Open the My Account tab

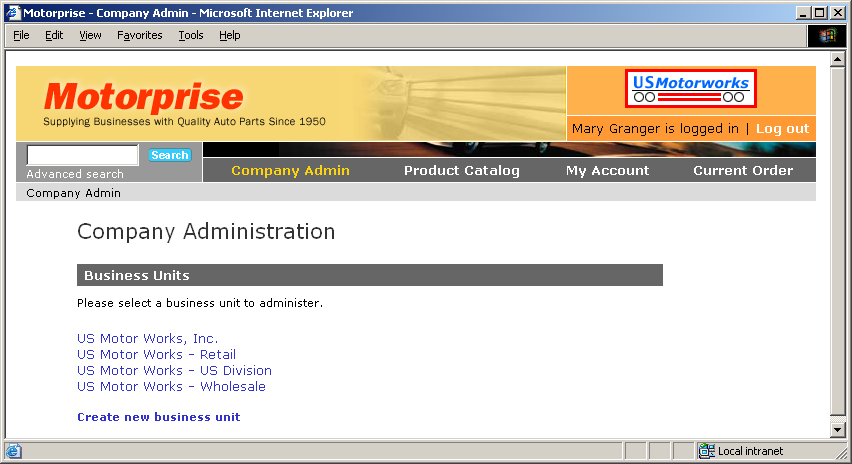click(x=607, y=171)
